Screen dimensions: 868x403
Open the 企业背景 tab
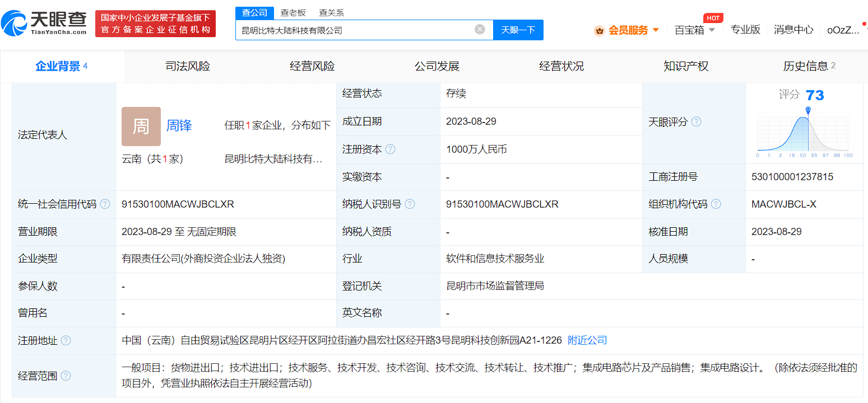pos(62,66)
